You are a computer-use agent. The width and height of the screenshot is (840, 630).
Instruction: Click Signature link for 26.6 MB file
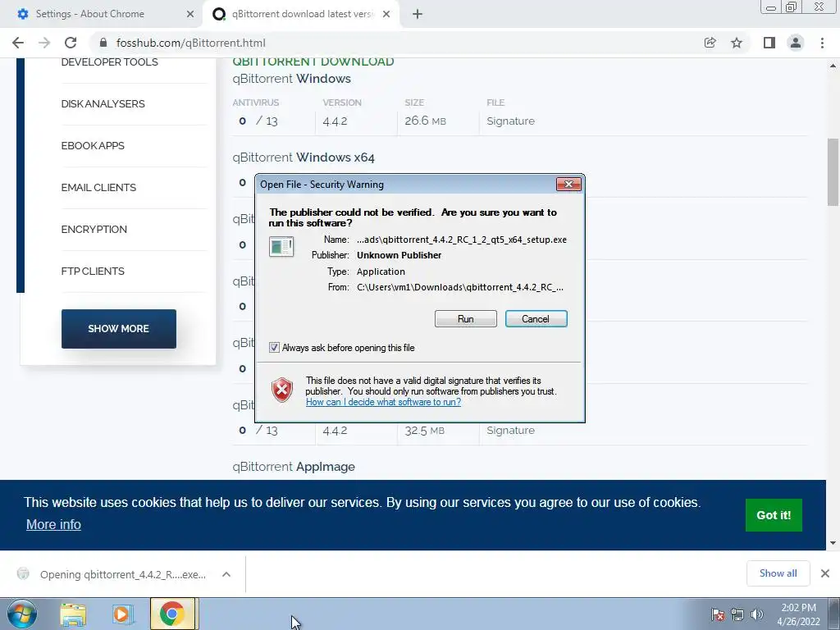(510, 121)
